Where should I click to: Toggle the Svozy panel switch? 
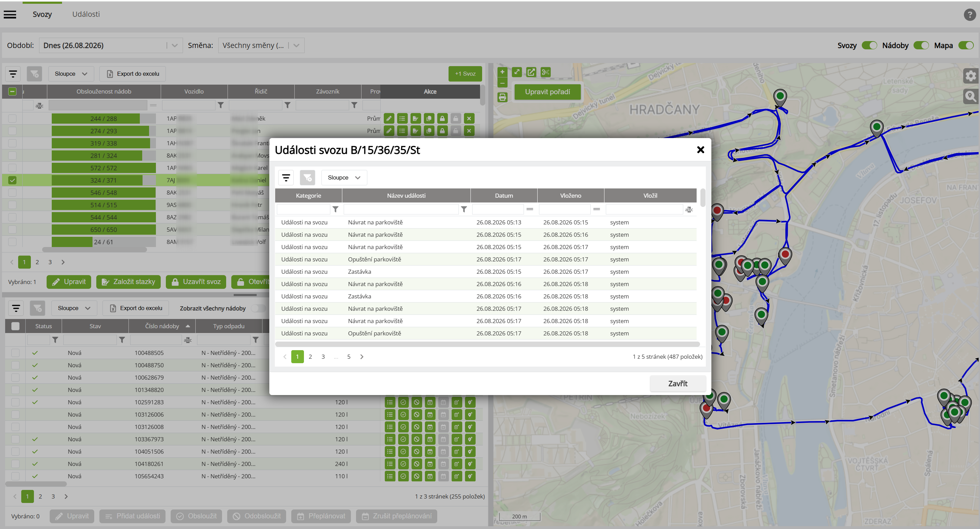869,45
